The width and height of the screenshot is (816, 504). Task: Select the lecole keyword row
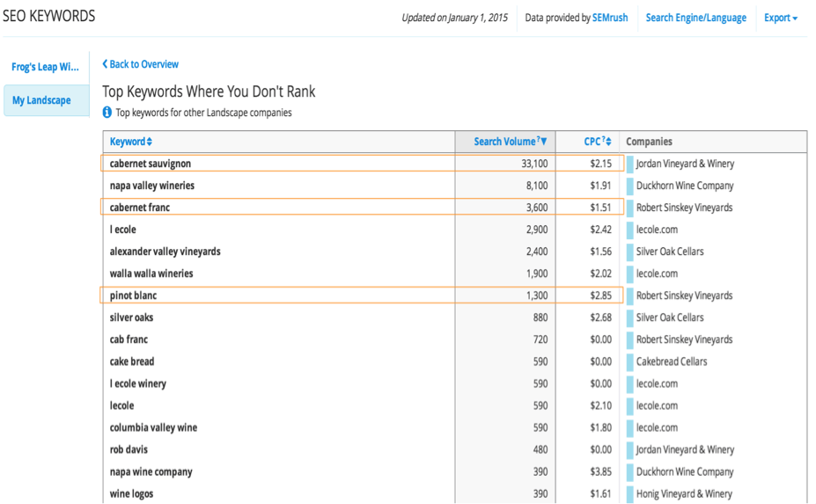tap(121, 405)
